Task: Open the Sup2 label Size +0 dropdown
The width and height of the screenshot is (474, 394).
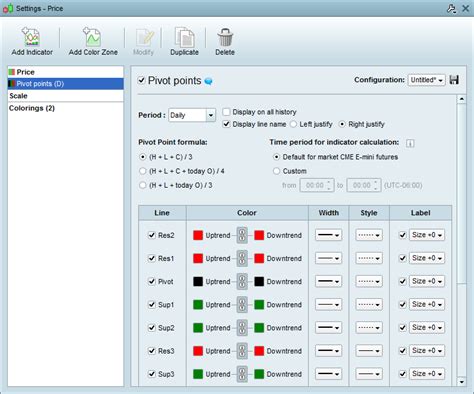Action: point(427,328)
